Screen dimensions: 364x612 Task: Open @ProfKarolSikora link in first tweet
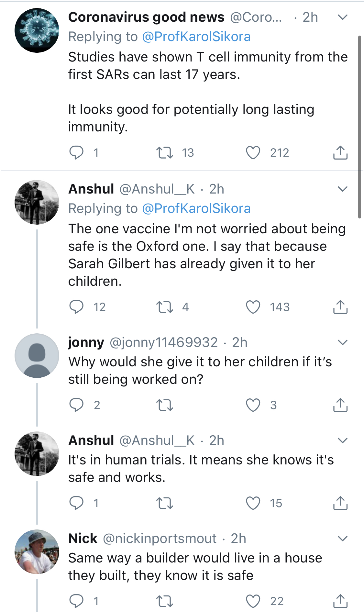coord(196,37)
